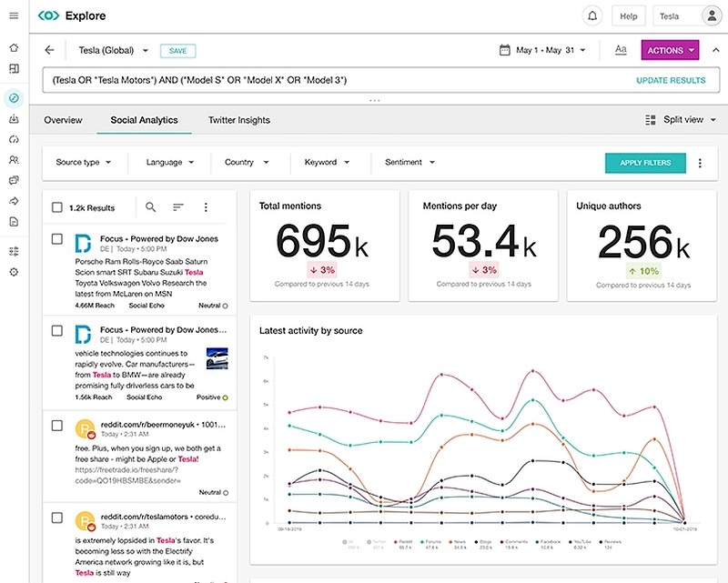This screenshot has width=728, height=583.
Task: Open the hamburger menu
Action: pyautogui.click(x=14, y=15)
